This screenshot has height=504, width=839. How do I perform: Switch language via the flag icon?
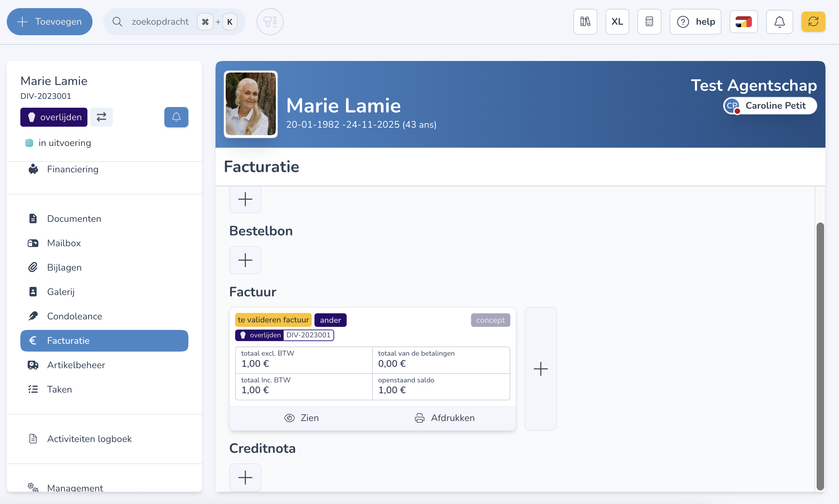(x=743, y=22)
